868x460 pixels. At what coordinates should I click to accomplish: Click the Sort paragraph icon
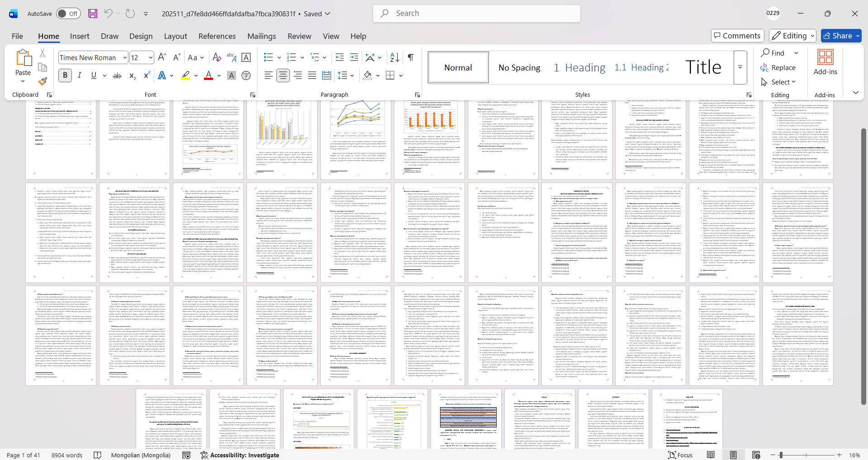tap(394, 57)
